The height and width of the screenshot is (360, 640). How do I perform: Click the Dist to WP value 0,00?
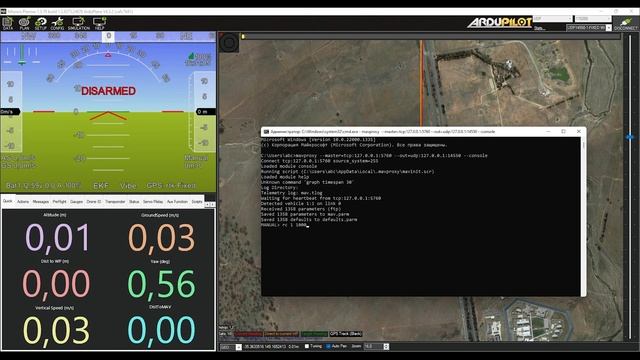tap(56, 283)
